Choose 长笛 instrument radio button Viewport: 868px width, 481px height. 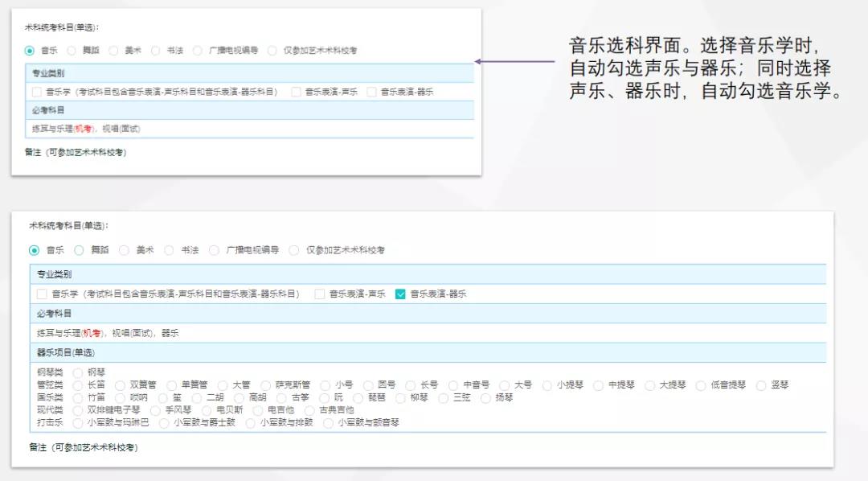pos(78,385)
